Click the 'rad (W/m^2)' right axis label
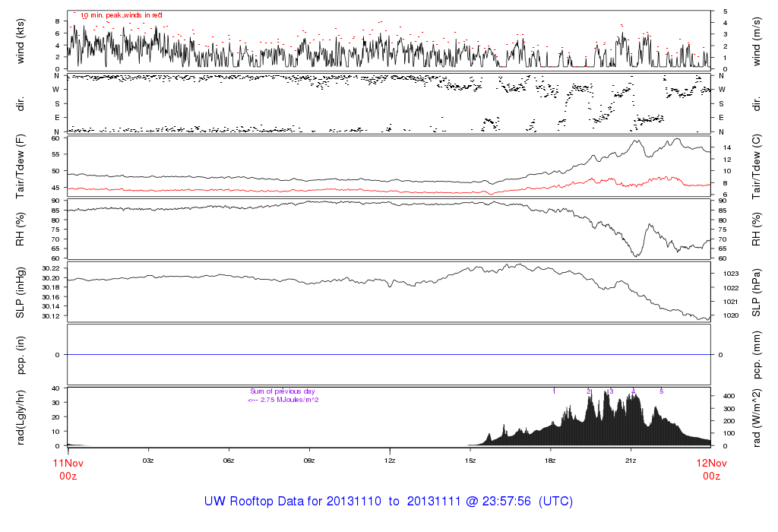This screenshot has height=532, width=778. coord(757,416)
